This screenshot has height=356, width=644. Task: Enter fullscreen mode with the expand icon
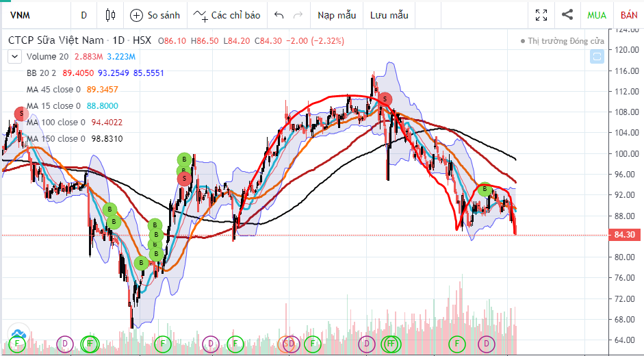point(541,14)
